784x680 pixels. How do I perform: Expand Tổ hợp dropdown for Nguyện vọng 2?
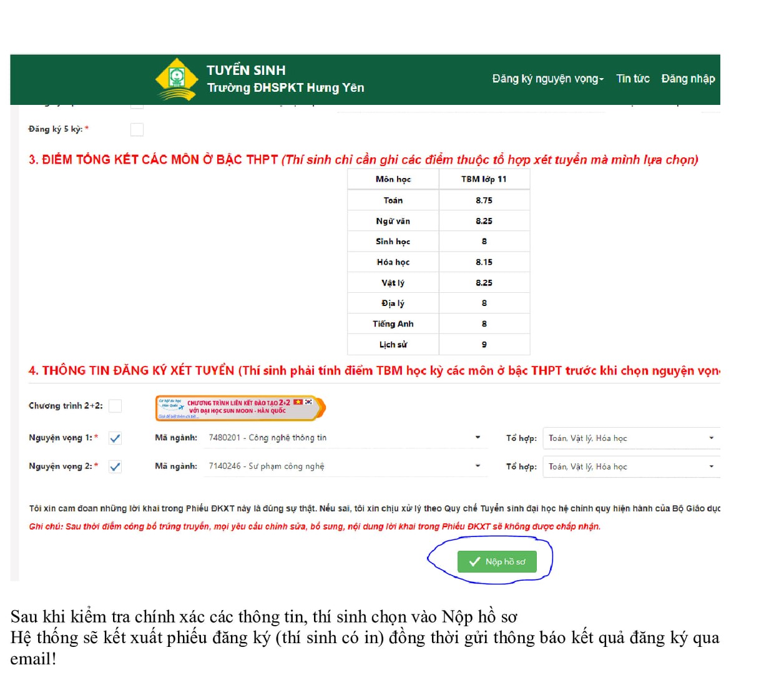click(631, 466)
